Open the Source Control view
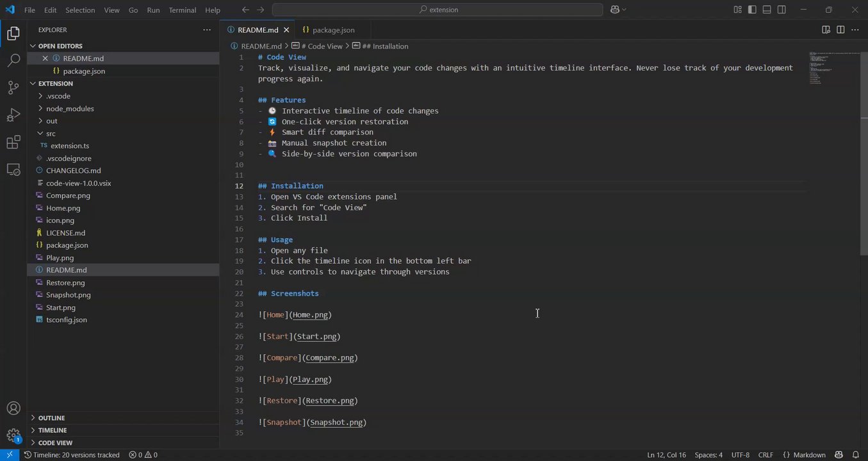 [x=13, y=88]
